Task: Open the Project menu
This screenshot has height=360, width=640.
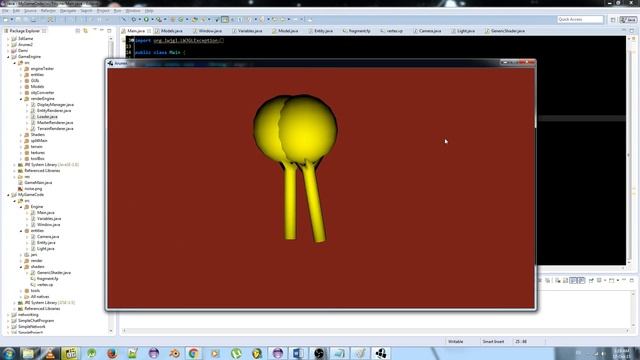Action: pyautogui.click(x=103, y=11)
